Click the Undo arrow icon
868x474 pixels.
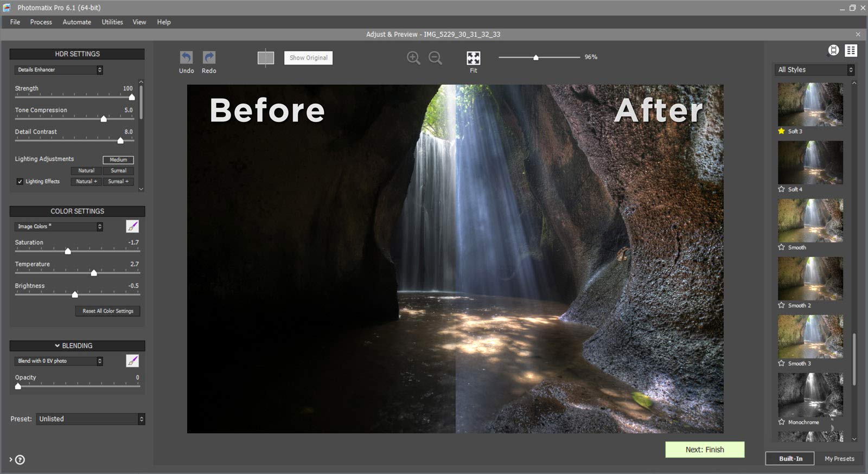pos(186,57)
